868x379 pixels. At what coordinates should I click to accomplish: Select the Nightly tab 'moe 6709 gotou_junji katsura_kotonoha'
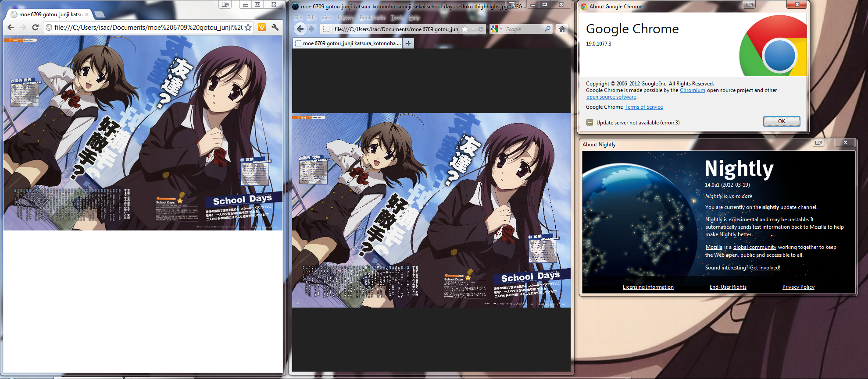pyautogui.click(x=347, y=43)
